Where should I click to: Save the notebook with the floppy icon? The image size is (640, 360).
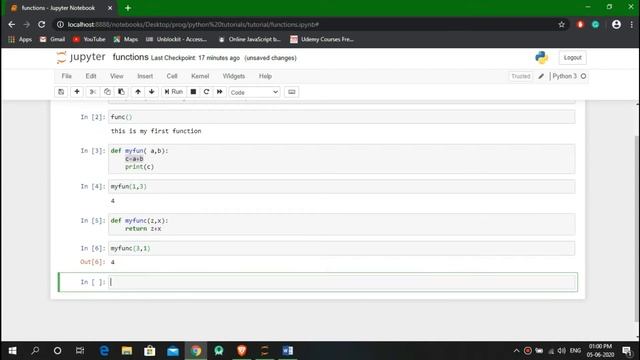click(61, 92)
